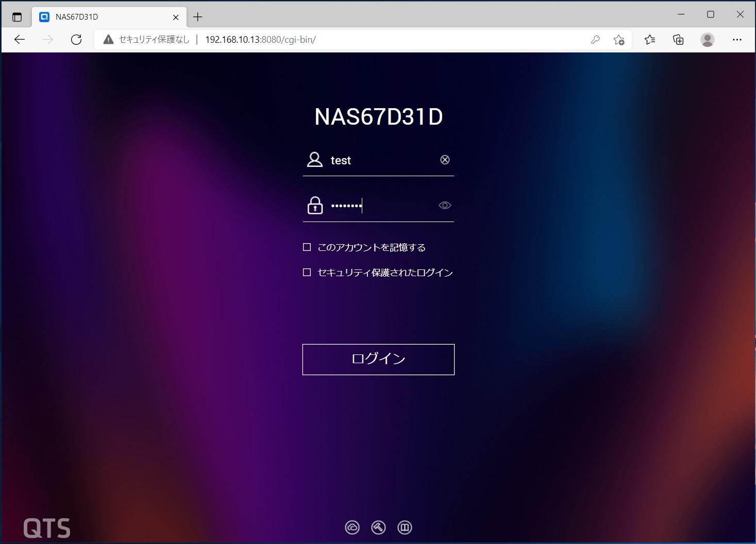The image size is (756, 544).
Task: Maximize the browser window
Action: click(711, 14)
